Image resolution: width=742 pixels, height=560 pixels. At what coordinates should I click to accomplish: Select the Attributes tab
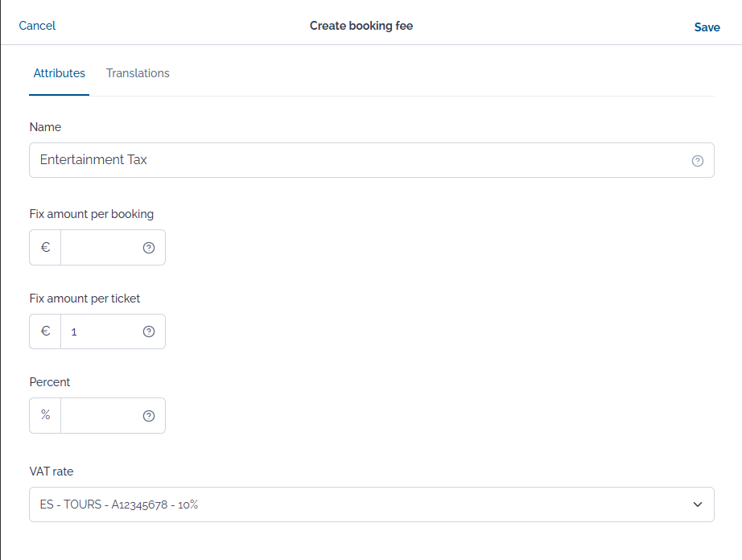(x=59, y=73)
